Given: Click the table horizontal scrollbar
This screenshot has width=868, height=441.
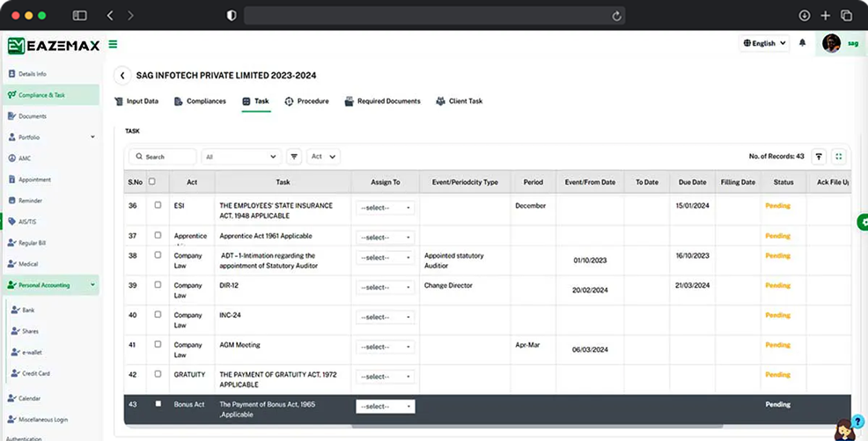Looking at the screenshot, I should pos(537,427).
